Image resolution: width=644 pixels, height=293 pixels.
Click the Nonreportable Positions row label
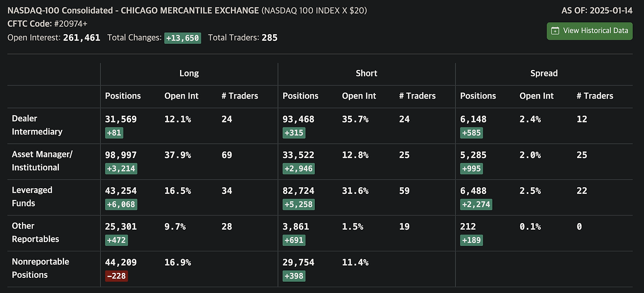tap(40, 268)
